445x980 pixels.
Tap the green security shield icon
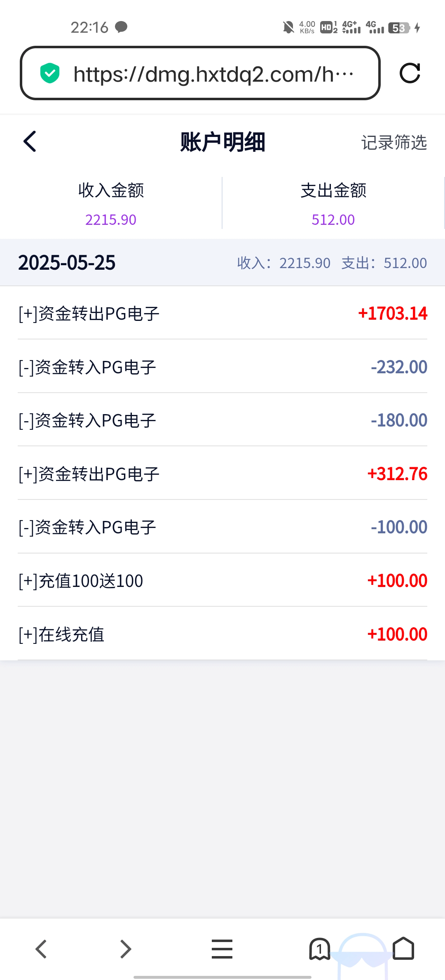[50, 73]
